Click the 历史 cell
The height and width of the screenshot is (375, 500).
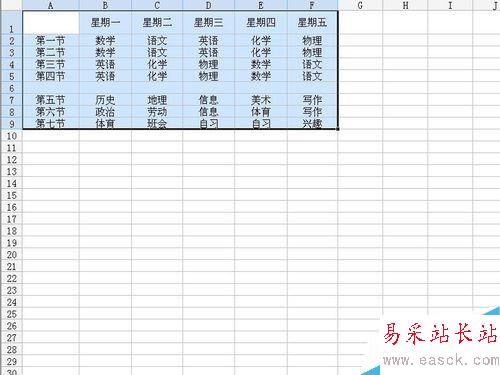click(x=105, y=100)
